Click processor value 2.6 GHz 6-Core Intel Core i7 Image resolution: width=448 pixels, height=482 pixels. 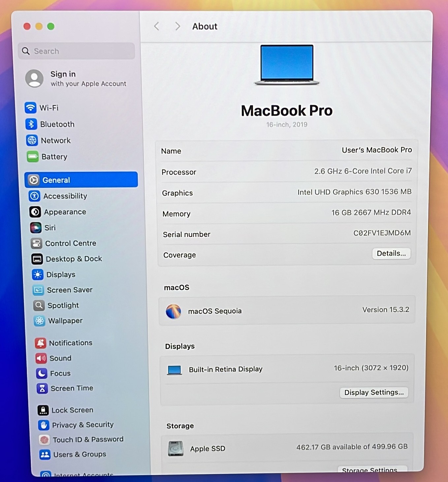click(x=363, y=171)
